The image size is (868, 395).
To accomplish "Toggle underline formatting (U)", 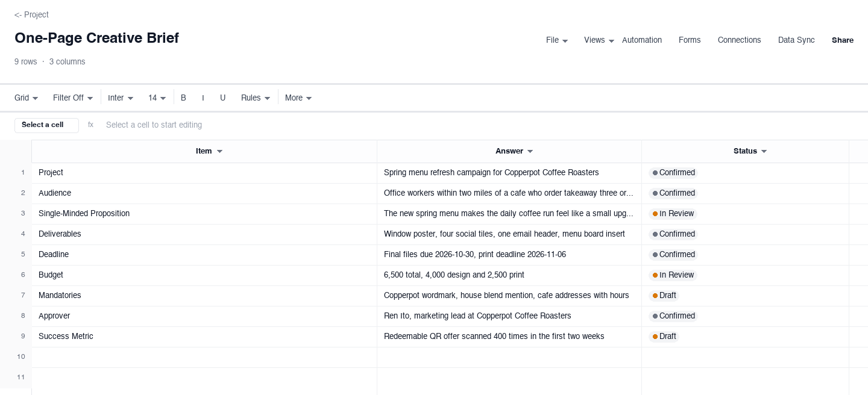I will pos(223,98).
